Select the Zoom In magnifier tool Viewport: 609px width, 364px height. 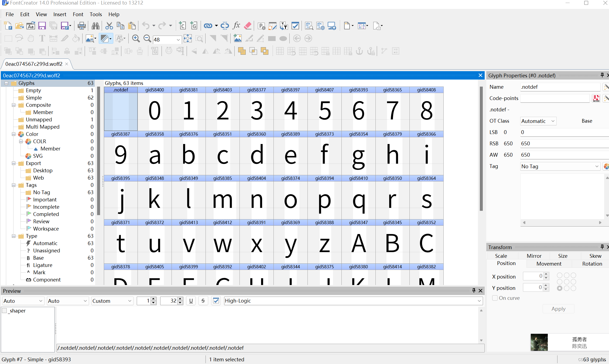[x=136, y=39]
